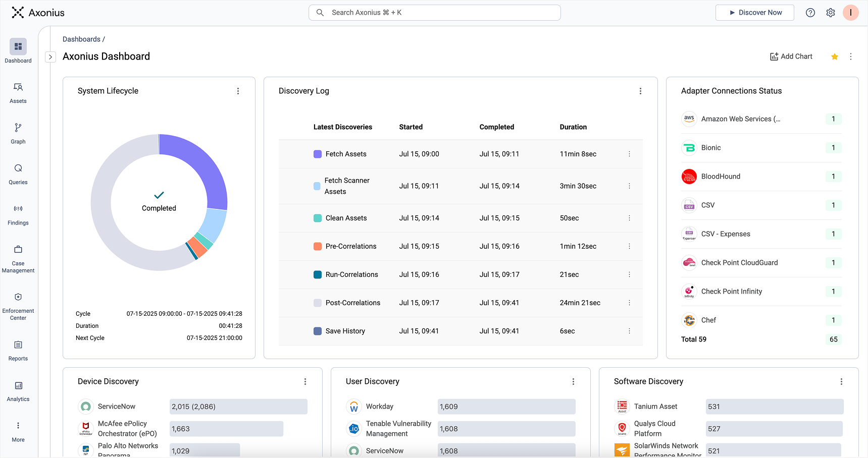Open Software Discovery chart options menu
The image size is (868, 458).
tap(842, 382)
